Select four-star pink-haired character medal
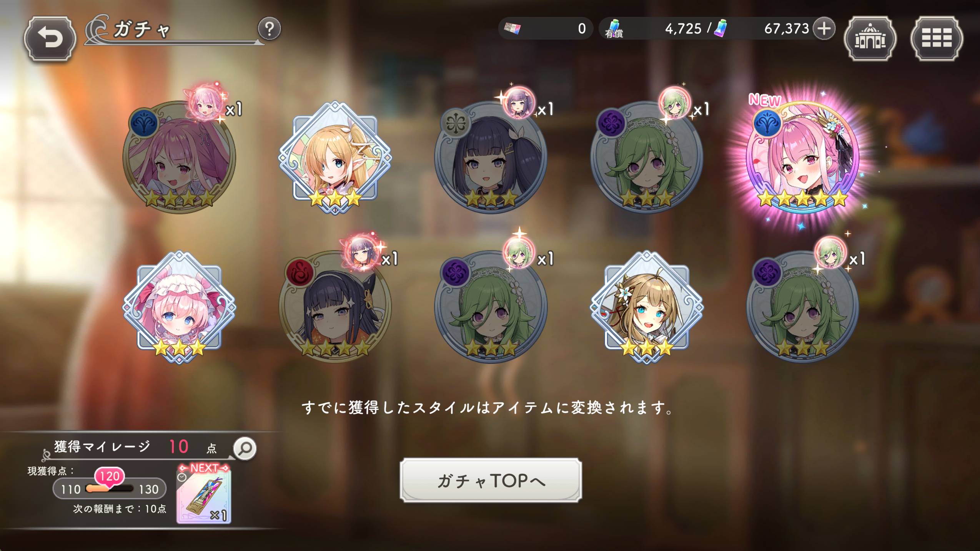 click(x=179, y=158)
